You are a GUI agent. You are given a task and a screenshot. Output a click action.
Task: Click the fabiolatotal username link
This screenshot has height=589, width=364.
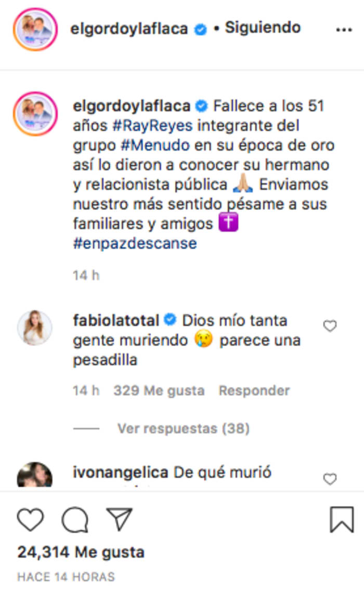(116, 320)
